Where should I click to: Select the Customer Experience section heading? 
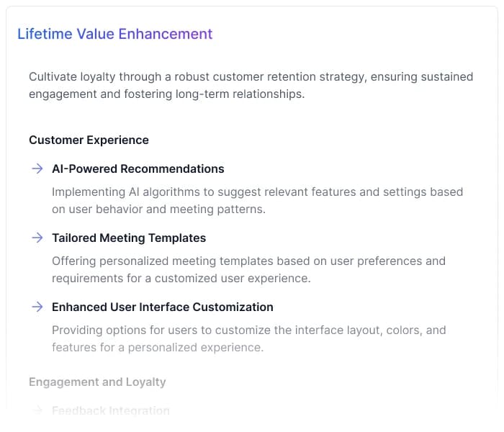(x=89, y=140)
